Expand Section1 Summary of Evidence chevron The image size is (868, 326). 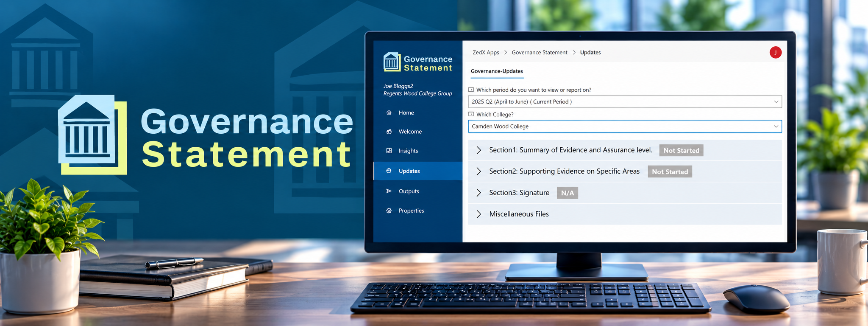[479, 150]
